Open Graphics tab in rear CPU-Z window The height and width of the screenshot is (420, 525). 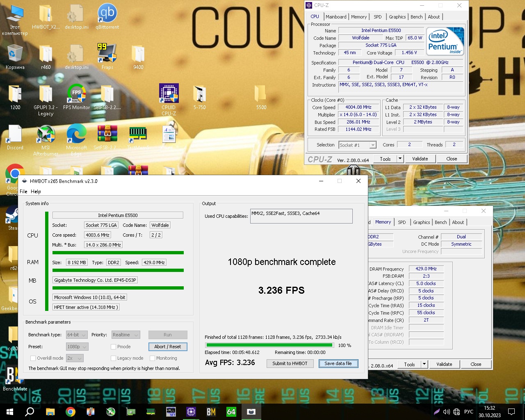(x=422, y=222)
